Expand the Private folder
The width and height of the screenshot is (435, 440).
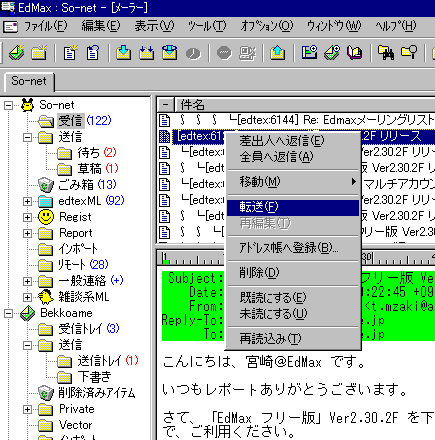[x=27, y=409]
